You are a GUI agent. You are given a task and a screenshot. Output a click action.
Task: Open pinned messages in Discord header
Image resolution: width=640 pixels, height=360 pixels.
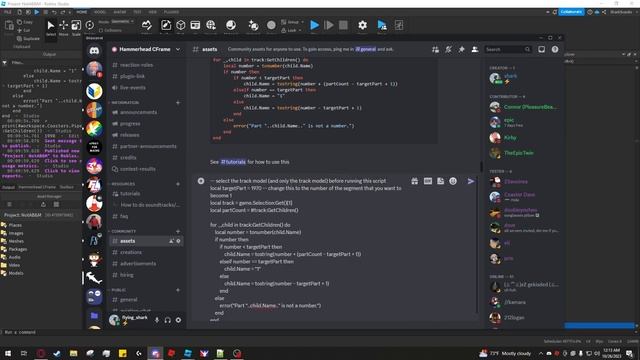[462, 49]
